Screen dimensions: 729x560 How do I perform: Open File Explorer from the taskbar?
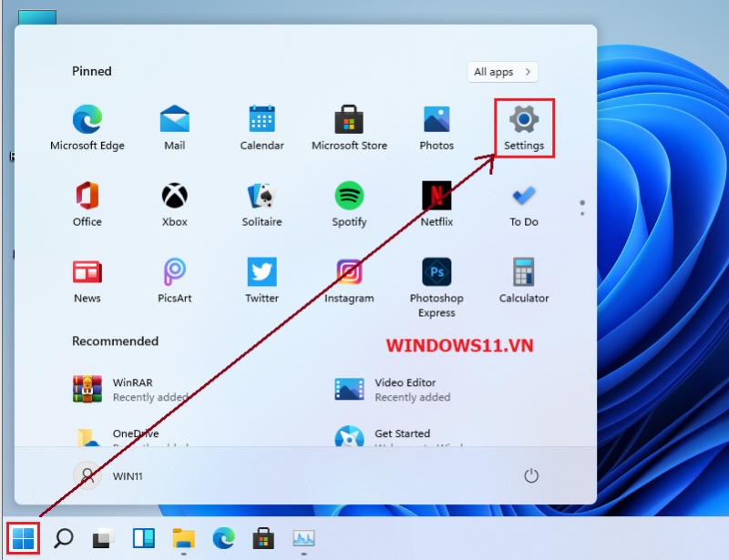coord(184,539)
